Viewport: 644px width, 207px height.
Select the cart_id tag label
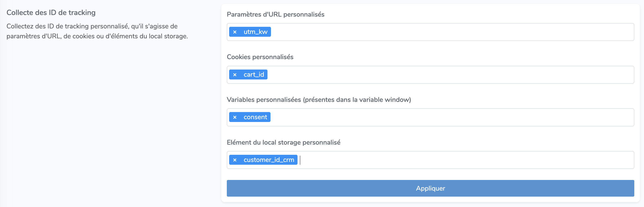(x=253, y=75)
